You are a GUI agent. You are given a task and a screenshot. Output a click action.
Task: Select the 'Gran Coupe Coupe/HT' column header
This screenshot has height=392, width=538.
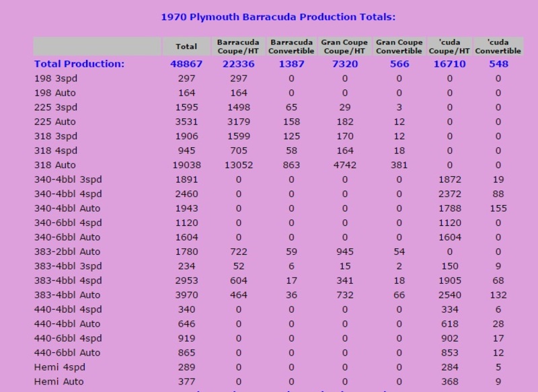point(344,46)
